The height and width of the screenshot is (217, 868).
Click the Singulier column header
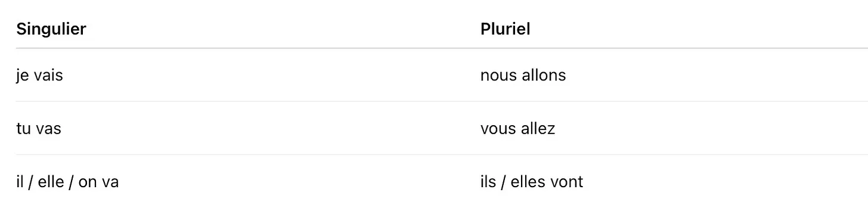pos(51,29)
